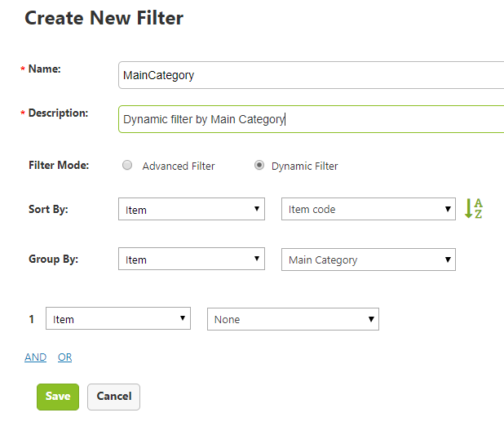Click the arrow on Item code dropdown
This screenshot has width=504, height=426.
pos(448,209)
